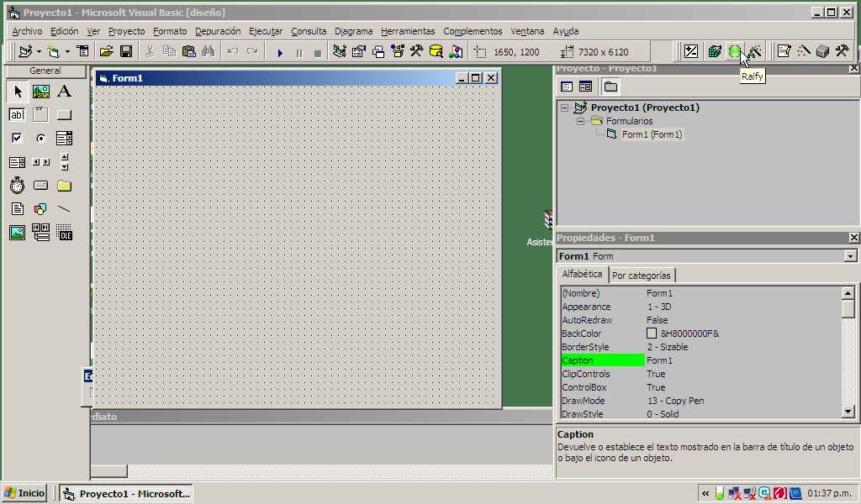Select the ComboBox control tool
This screenshot has height=504, width=861.
64,139
